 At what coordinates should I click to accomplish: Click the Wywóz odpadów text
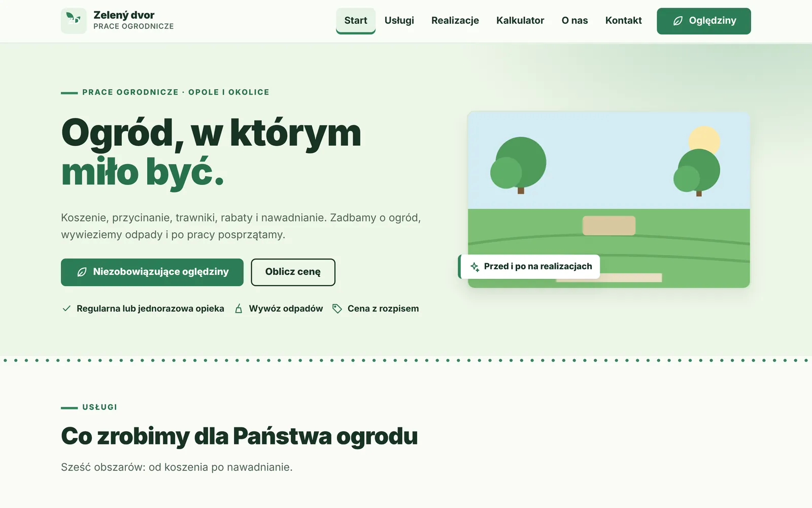pos(286,308)
